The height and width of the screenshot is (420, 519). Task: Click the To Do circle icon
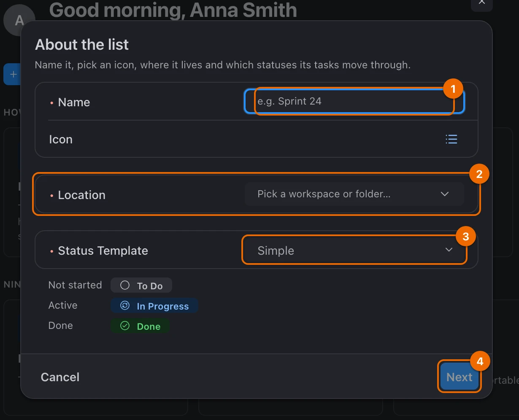125,285
